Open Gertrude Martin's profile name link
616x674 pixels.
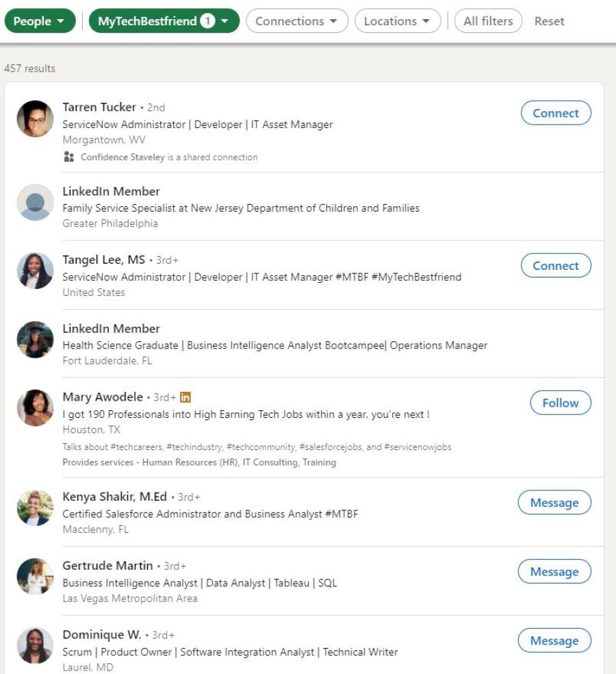coord(106,566)
